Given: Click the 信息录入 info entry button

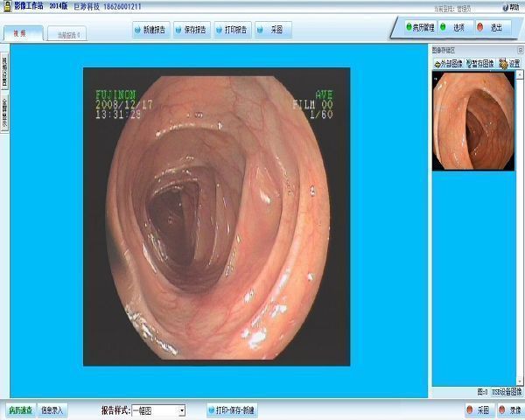Looking at the screenshot, I should click(x=53, y=409).
